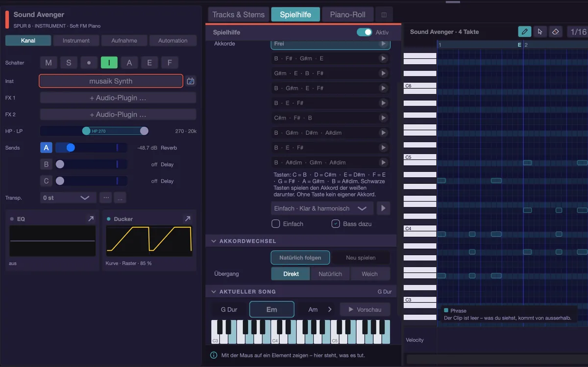Open the instrument editor icon beside musaik Synth
This screenshot has height=367, width=588.
click(191, 81)
